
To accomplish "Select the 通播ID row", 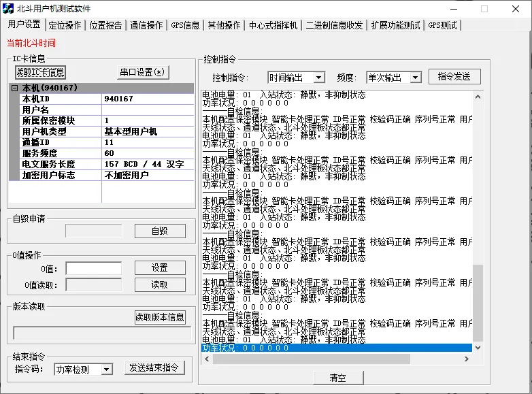I will pyautogui.click(x=107, y=142).
